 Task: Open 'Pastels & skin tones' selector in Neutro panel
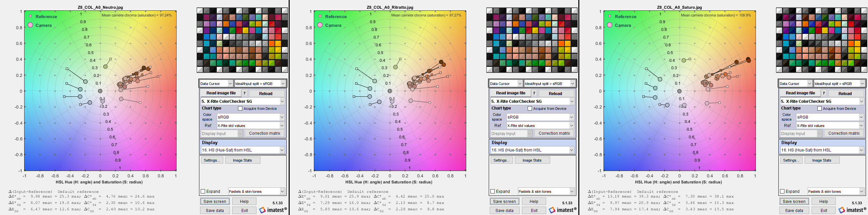coord(257,191)
